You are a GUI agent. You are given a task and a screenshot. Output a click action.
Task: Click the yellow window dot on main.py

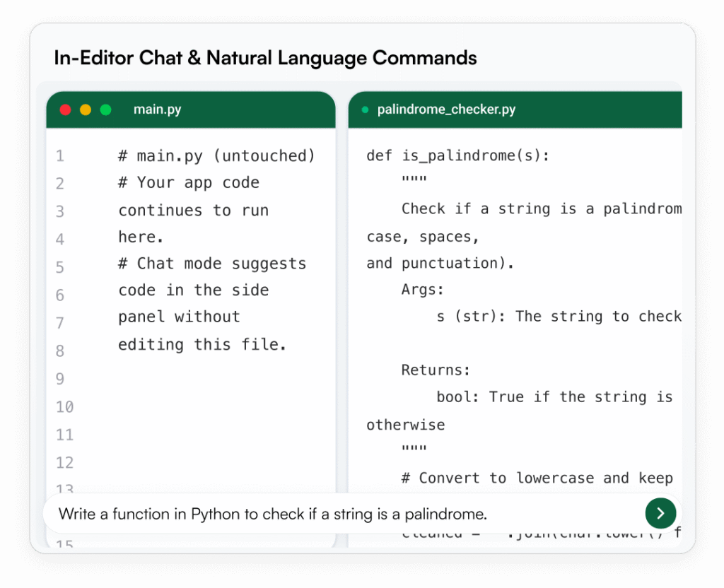point(86,110)
